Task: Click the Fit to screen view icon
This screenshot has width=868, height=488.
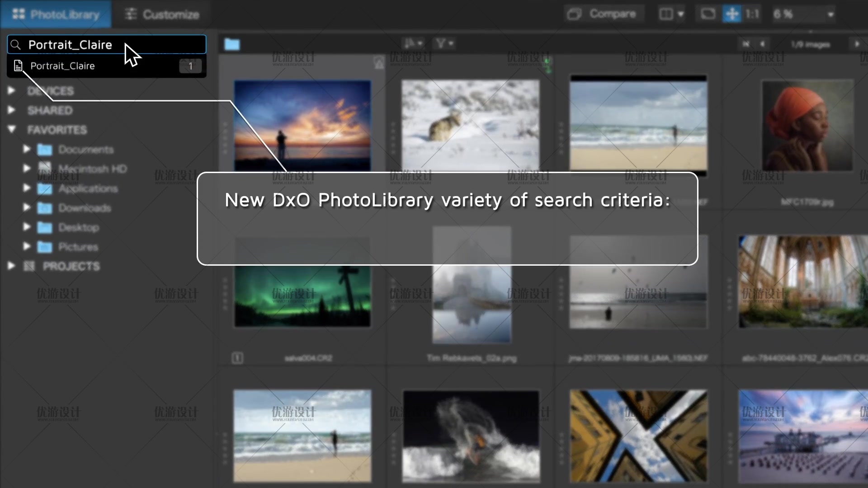Action: pos(707,14)
